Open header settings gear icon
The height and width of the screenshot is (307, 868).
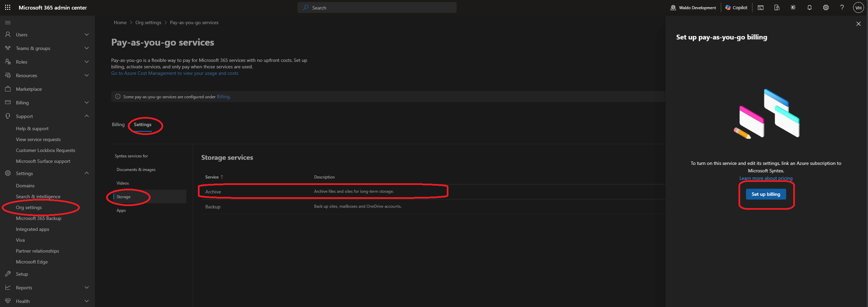826,7
